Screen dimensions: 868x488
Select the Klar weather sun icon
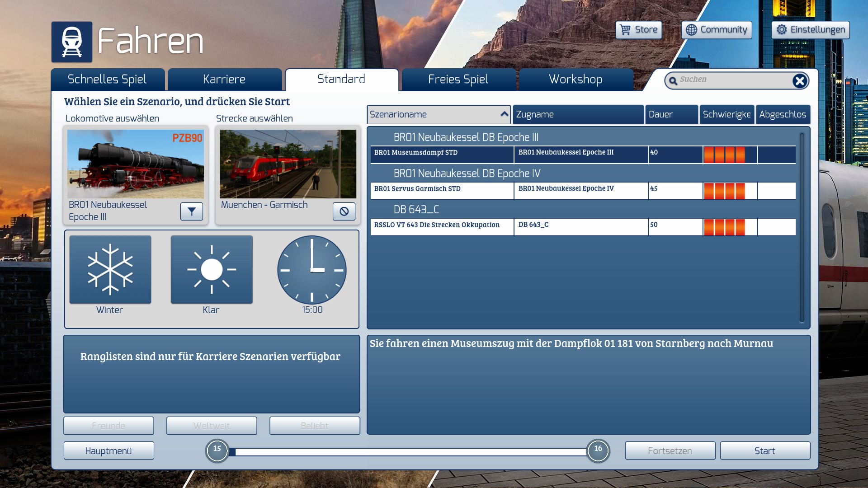[x=212, y=270]
